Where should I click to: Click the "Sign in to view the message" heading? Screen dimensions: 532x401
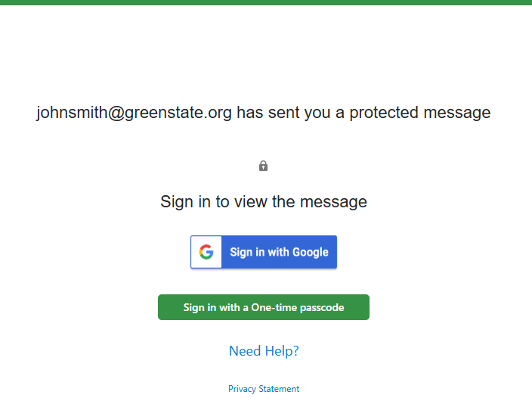(x=264, y=202)
